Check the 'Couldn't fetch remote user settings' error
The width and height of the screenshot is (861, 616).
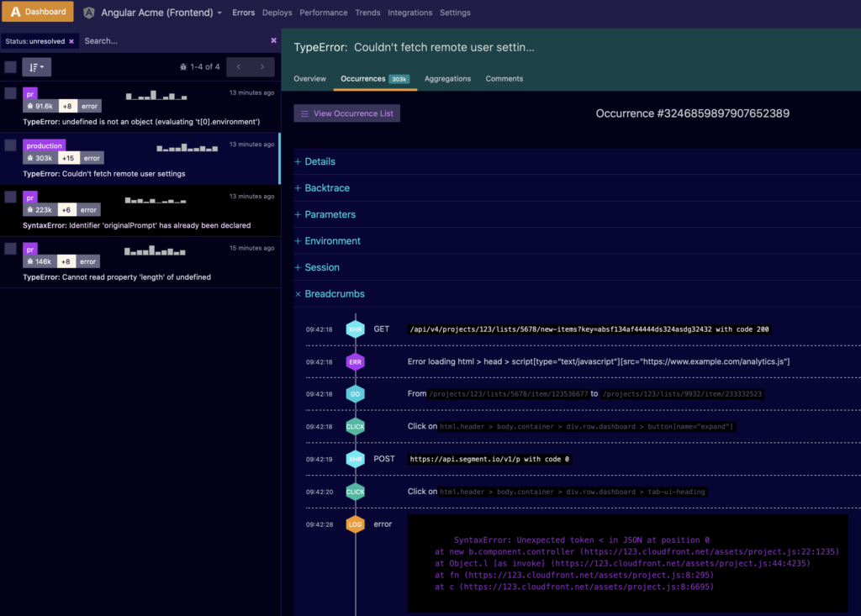(x=10, y=145)
